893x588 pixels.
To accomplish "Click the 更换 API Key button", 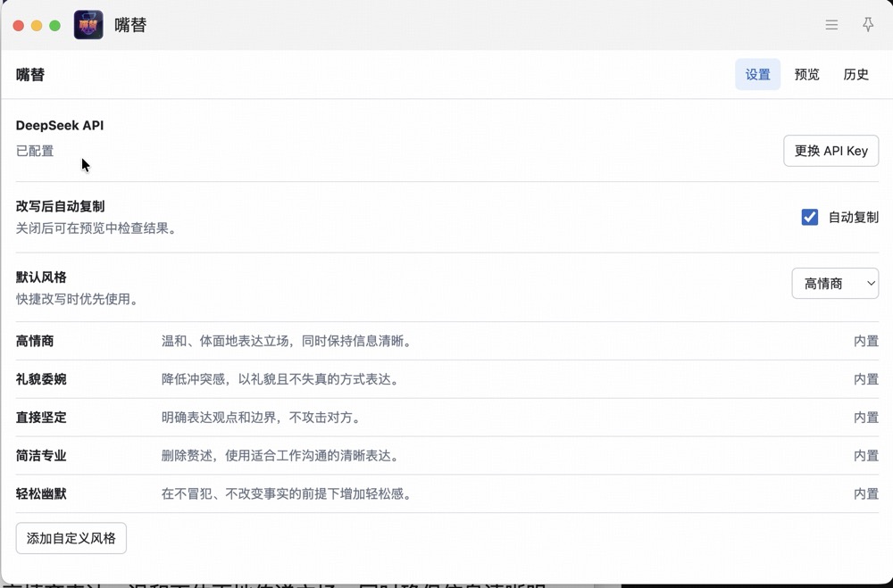I will 830,151.
